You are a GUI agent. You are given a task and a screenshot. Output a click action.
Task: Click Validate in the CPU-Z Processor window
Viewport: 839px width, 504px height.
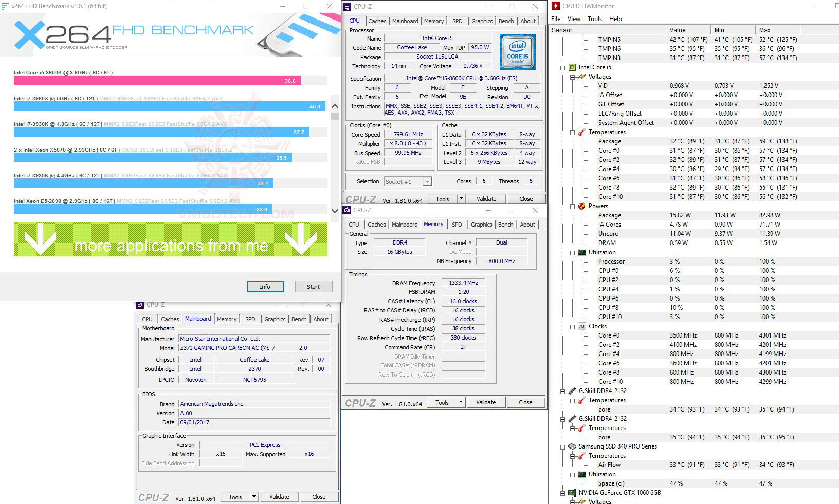pos(486,199)
